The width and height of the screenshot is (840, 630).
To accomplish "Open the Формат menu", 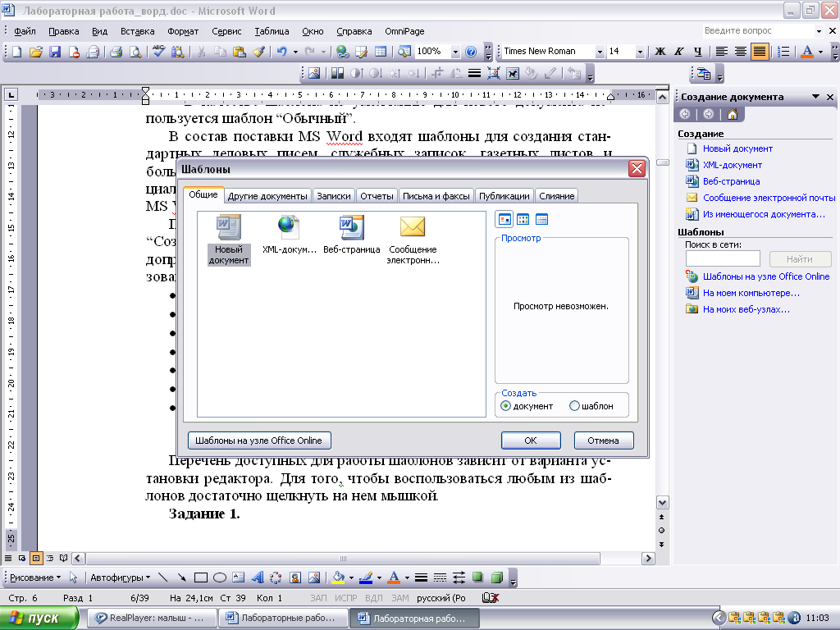I will 183,31.
